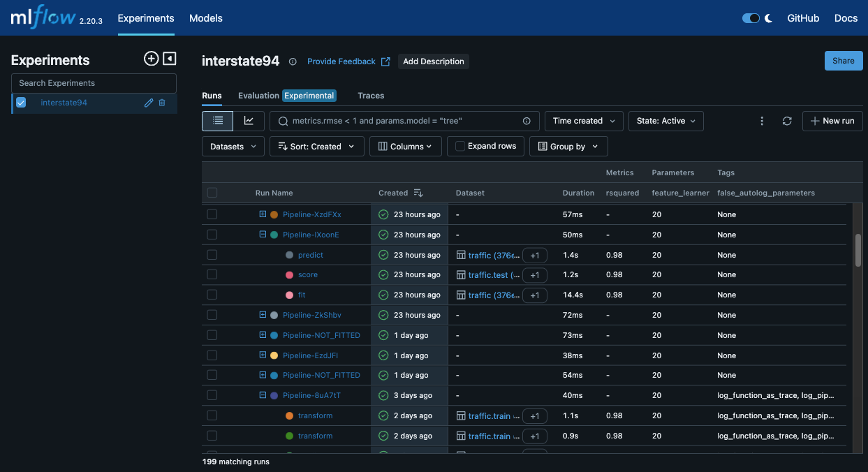The height and width of the screenshot is (472, 868).
Task: Click success status icon of Pipeline-XzdFXx
Action: point(383,214)
